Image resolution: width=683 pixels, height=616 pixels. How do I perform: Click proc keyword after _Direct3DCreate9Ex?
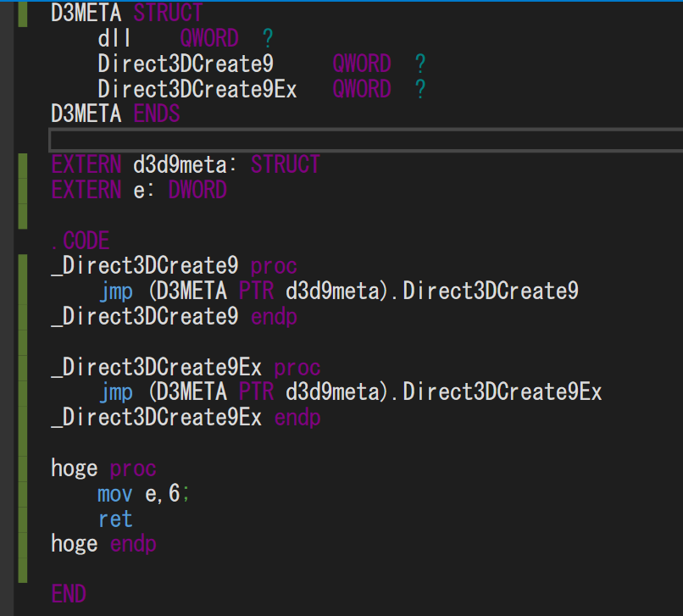pos(297,367)
